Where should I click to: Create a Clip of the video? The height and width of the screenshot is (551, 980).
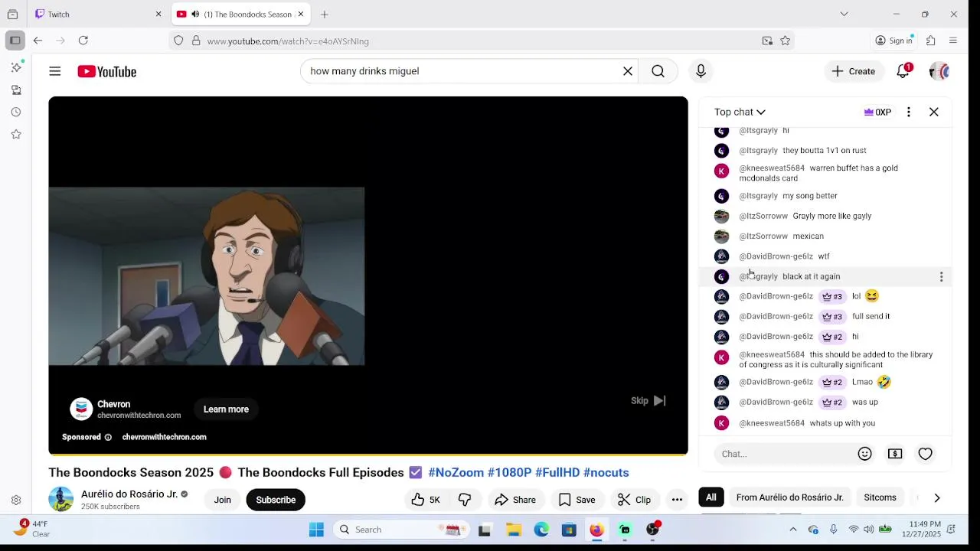coord(634,500)
